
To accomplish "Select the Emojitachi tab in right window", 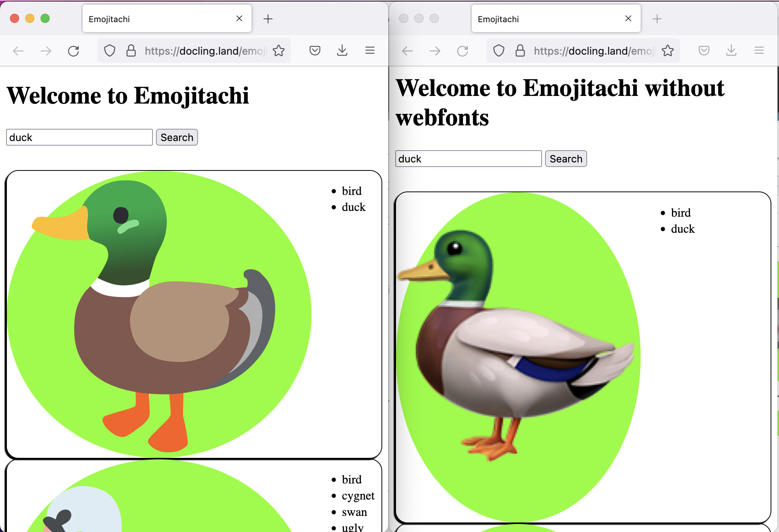I will click(556, 19).
